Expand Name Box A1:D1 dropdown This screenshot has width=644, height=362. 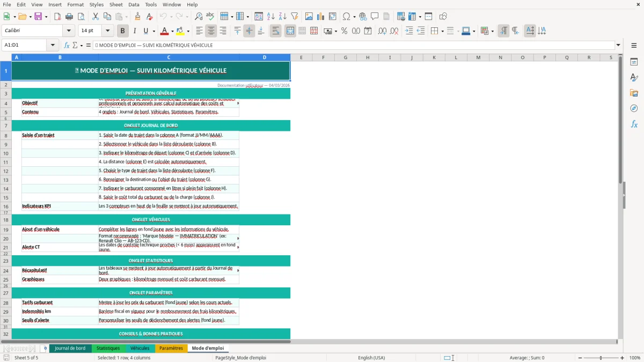53,45
